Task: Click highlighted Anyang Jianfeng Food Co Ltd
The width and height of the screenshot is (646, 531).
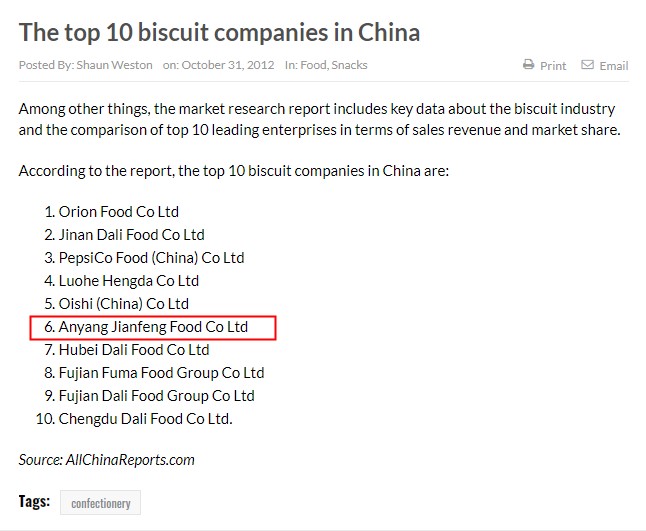Action: click(153, 327)
